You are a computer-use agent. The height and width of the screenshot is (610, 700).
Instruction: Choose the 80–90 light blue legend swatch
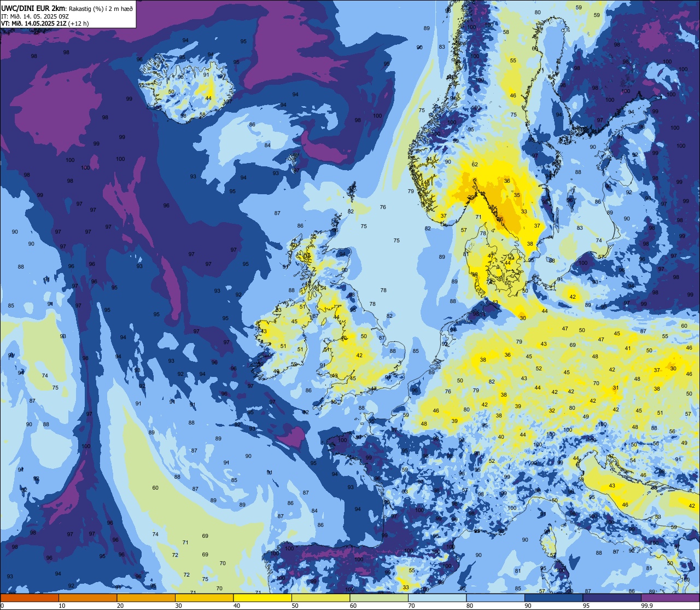click(495, 597)
